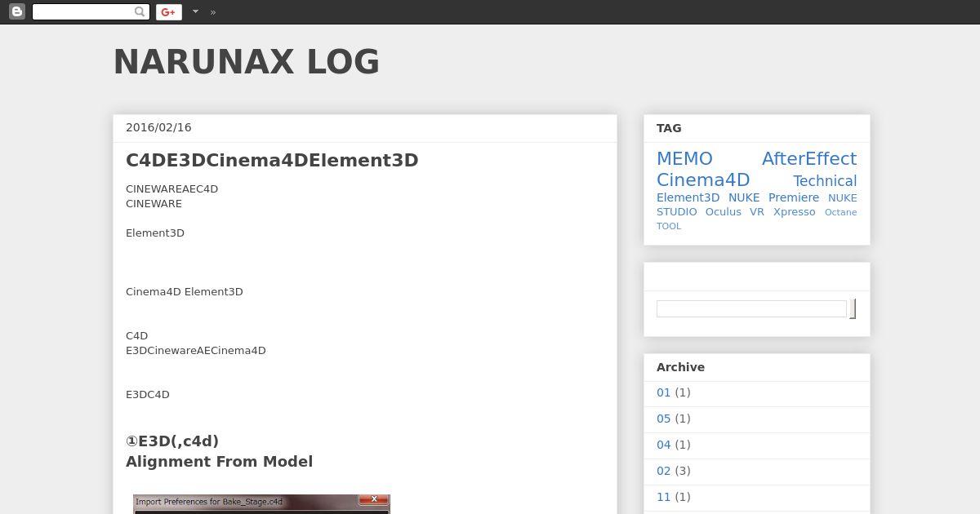Click text Cinema4D Element3D
This screenshot has width=980, height=514.
click(x=185, y=292)
